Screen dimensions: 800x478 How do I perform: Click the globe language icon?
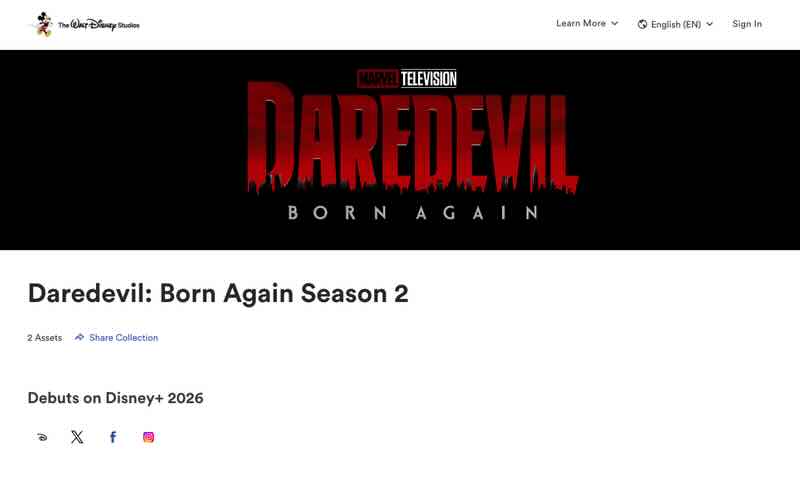click(x=642, y=24)
